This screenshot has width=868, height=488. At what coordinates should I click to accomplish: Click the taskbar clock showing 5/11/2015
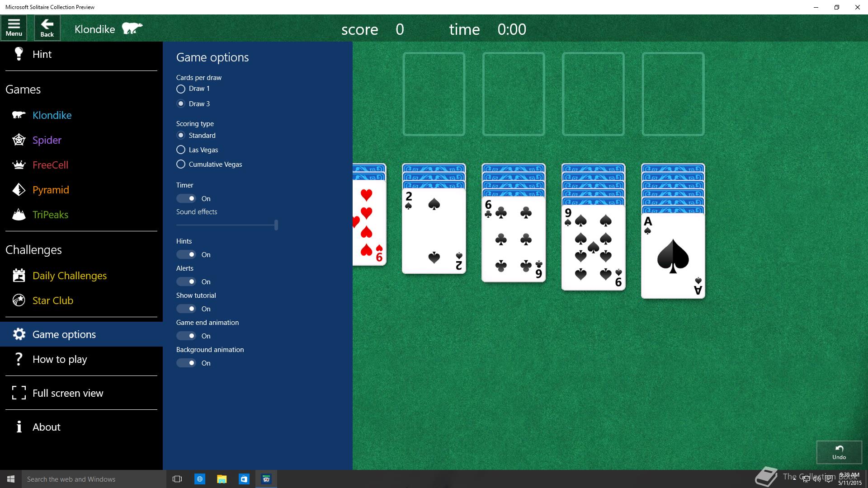tap(849, 479)
